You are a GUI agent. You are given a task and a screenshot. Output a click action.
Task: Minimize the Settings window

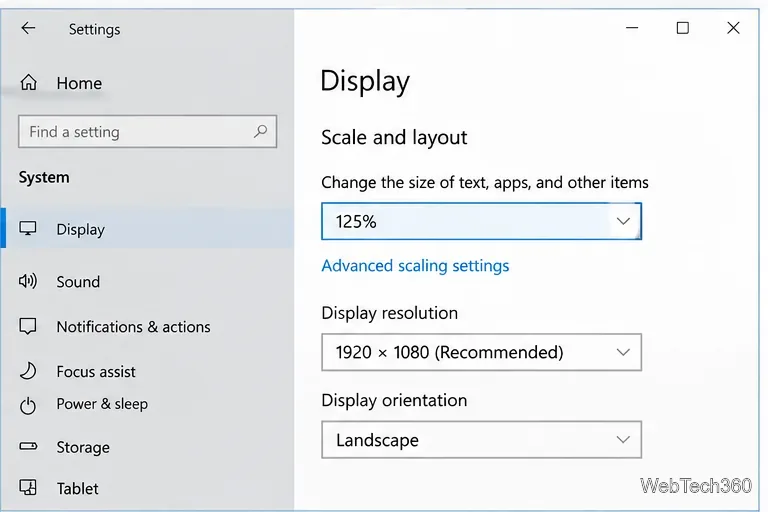(632, 28)
